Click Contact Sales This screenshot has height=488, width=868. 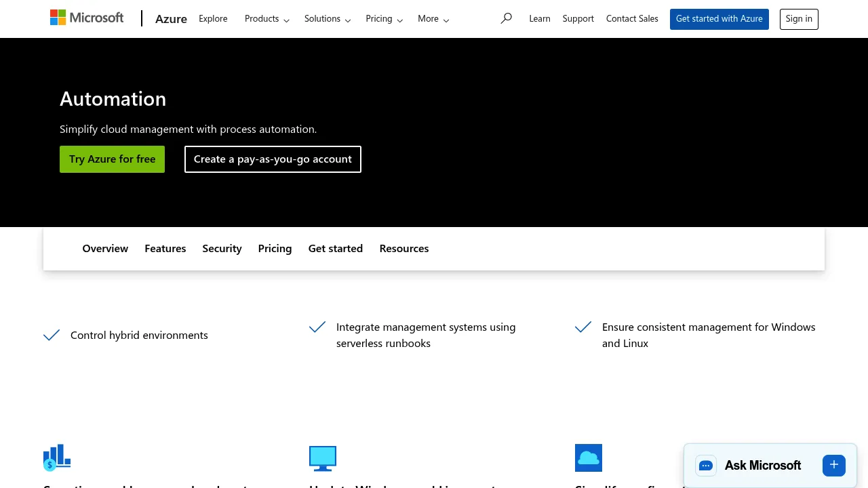(x=632, y=19)
